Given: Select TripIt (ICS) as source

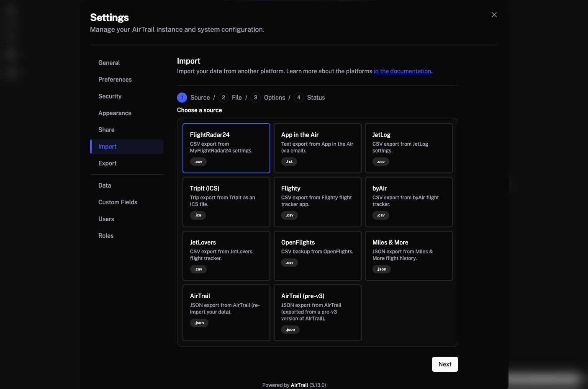Looking at the screenshot, I should pos(226,202).
